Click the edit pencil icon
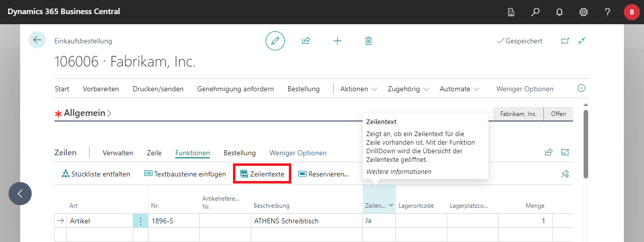644x242 pixels. [x=275, y=41]
